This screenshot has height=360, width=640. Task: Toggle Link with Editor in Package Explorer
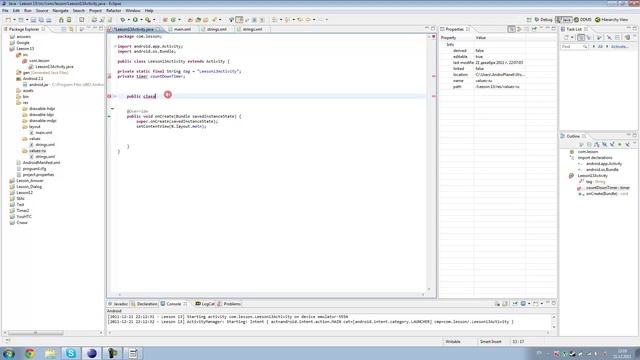71,29
